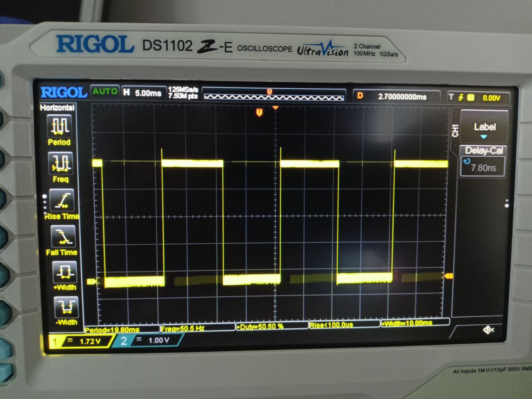Click the rising edge trigger icon
The image size is (532, 399).
(461, 98)
